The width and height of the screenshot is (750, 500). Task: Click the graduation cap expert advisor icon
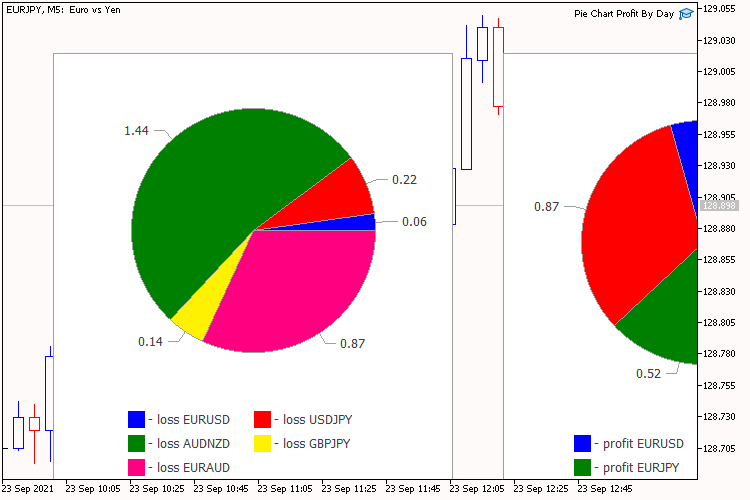pyautogui.click(x=686, y=13)
